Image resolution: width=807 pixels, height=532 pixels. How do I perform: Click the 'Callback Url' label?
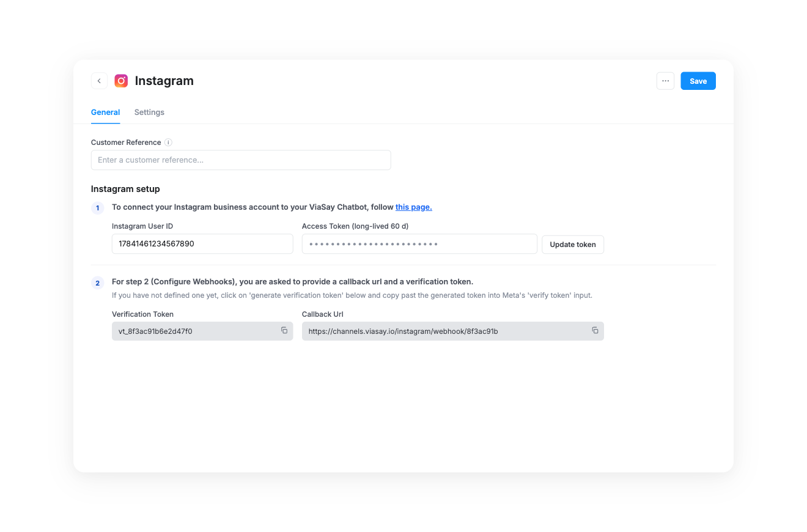click(323, 314)
